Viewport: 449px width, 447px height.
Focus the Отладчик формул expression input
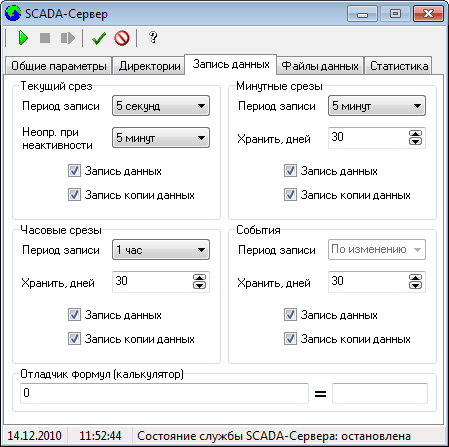(x=164, y=393)
